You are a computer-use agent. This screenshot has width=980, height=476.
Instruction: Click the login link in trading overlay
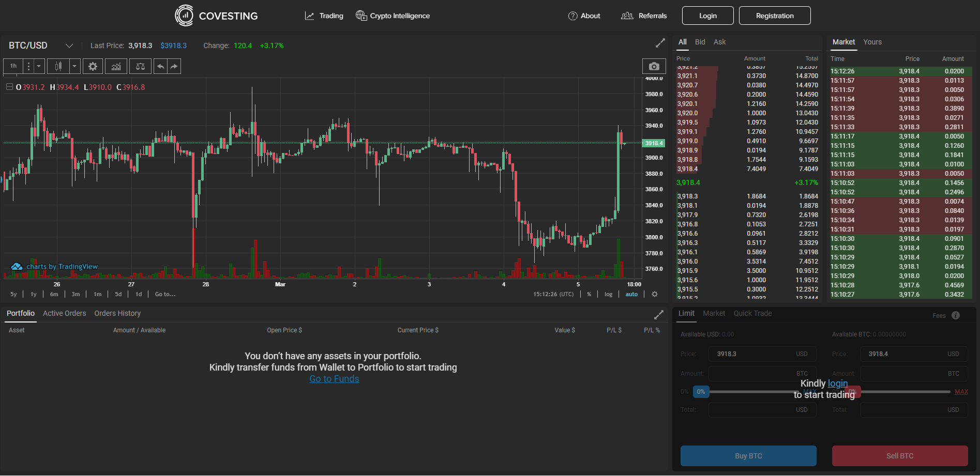coord(838,383)
